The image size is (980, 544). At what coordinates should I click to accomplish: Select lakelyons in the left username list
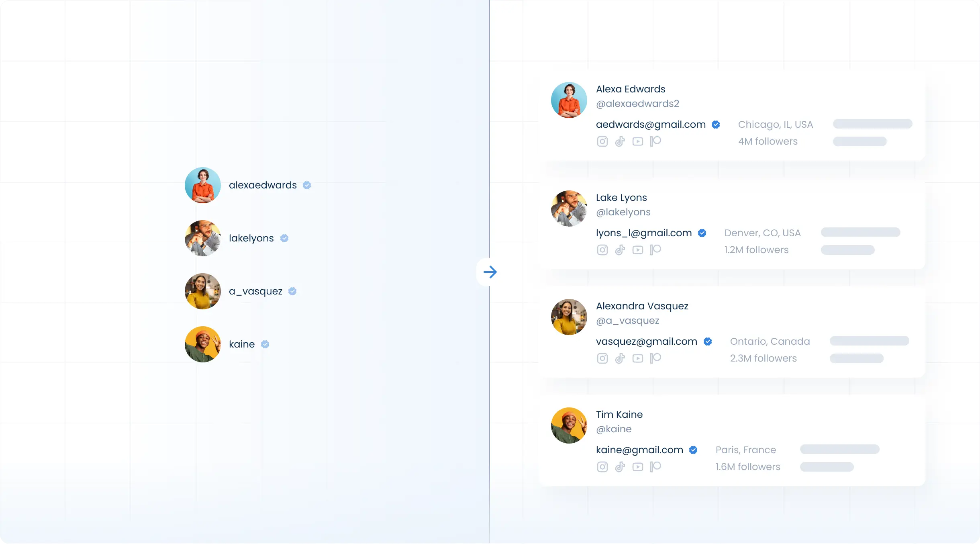coord(251,238)
